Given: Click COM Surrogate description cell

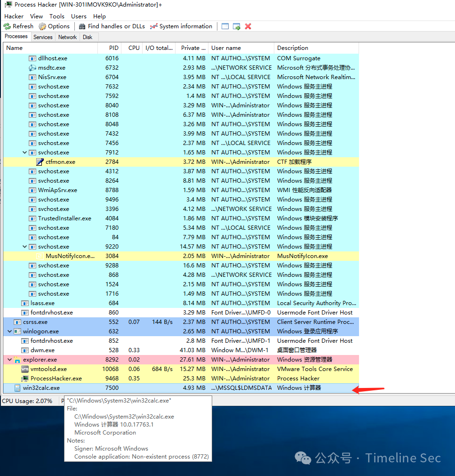Looking at the screenshot, I should point(298,58).
